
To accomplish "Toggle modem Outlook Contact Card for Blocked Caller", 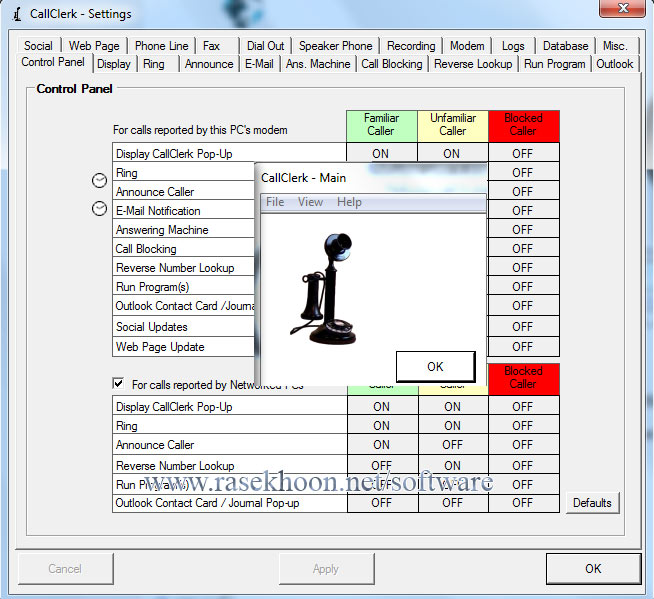I will click(523, 306).
